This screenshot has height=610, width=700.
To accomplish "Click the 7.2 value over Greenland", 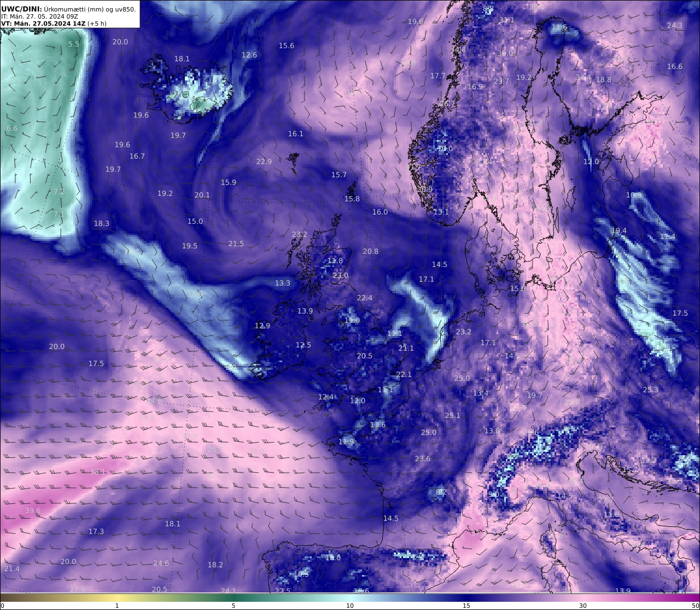I will tap(59, 191).
